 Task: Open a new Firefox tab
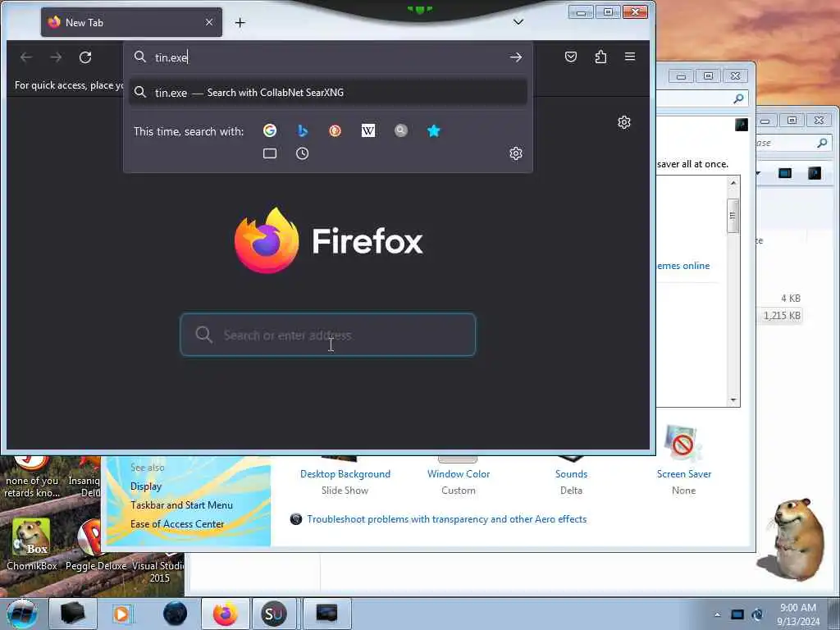pyautogui.click(x=240, y=22)
